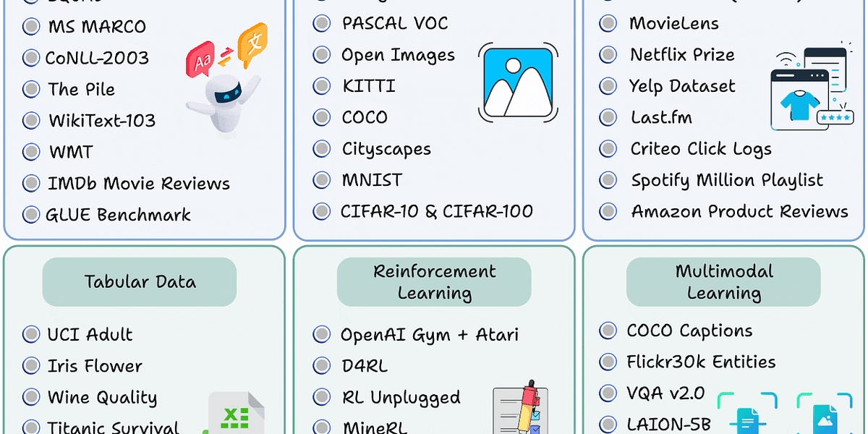Click the KITTI entry

(369, 86)
